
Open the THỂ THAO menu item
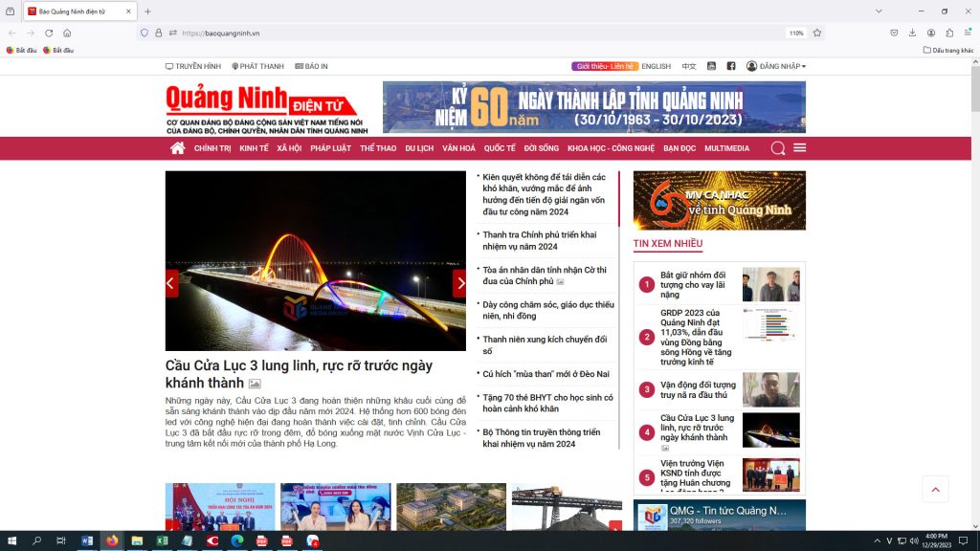(378, 148)
